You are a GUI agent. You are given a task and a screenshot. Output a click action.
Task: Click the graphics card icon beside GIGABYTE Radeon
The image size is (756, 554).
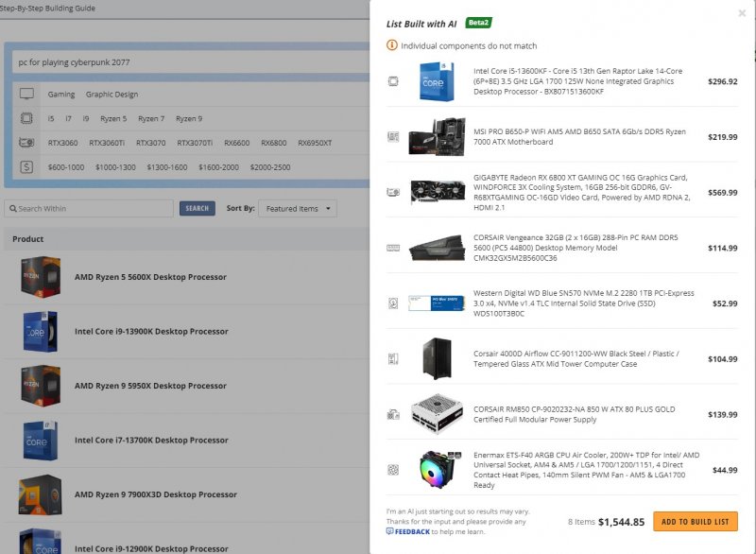[x=393, y=193]
